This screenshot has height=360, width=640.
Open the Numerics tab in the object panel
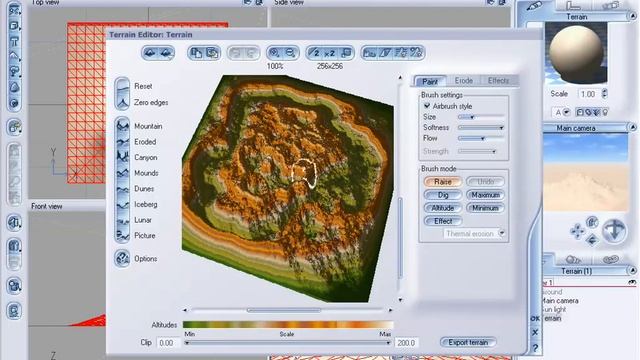pyautogui.click(x=573, y=5)
